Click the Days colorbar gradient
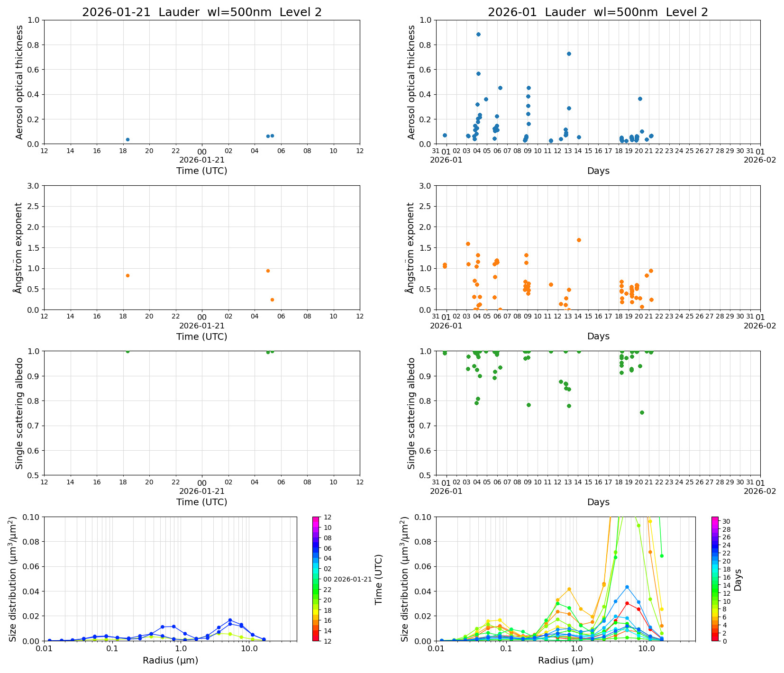The height and width of the screenshot is (673, 784). pos(715,578)
